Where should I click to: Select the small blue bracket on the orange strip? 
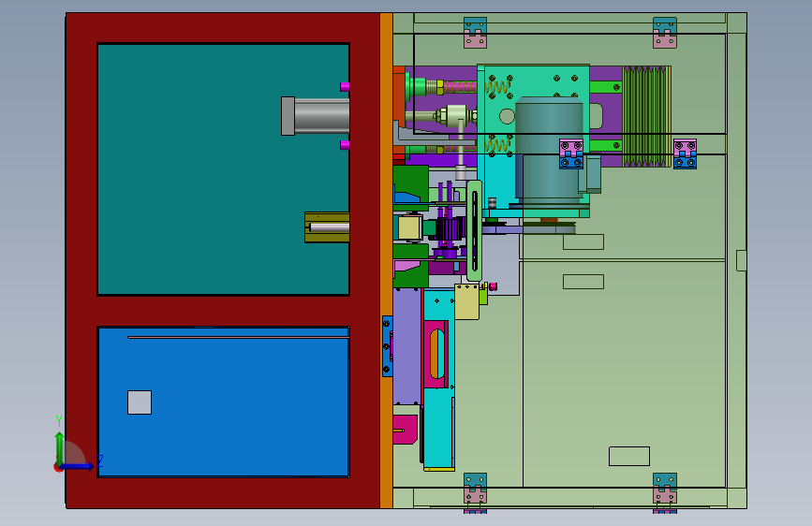tap(387, 346)
